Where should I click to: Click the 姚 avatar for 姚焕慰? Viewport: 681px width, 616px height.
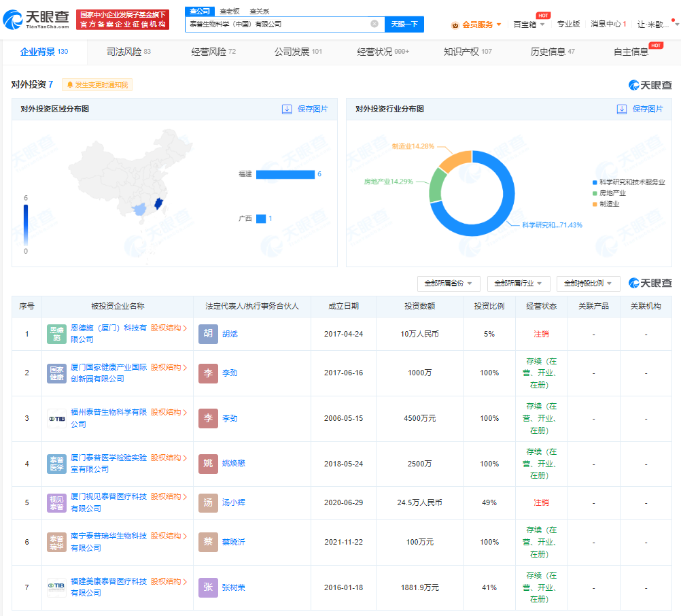pos(208,464)
